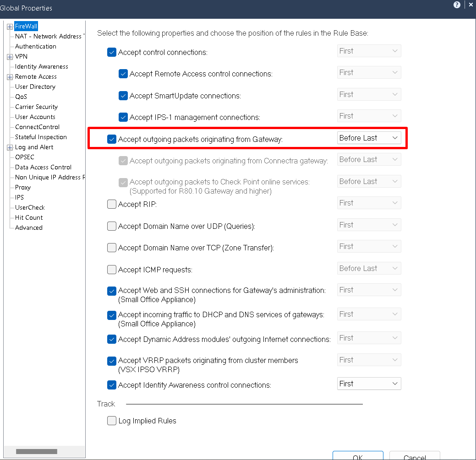Expand the VPN tree node
The image size is (476, 460).
click(10, 57)
